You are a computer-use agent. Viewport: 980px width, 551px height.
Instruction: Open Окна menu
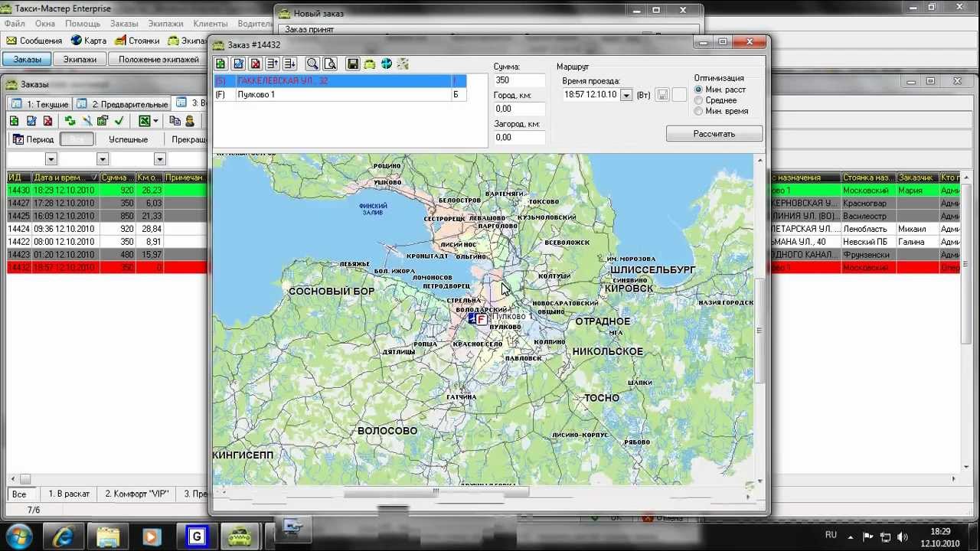(x=45, y=24)
